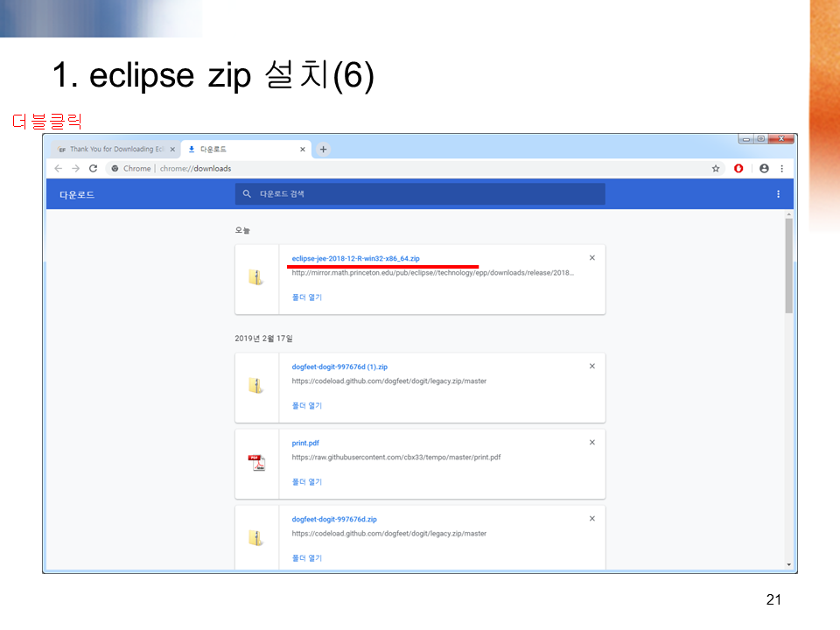Show eclipse zip in folder (폴더 열기)
This screenshot has width=840, height=630.
[307, 297]
